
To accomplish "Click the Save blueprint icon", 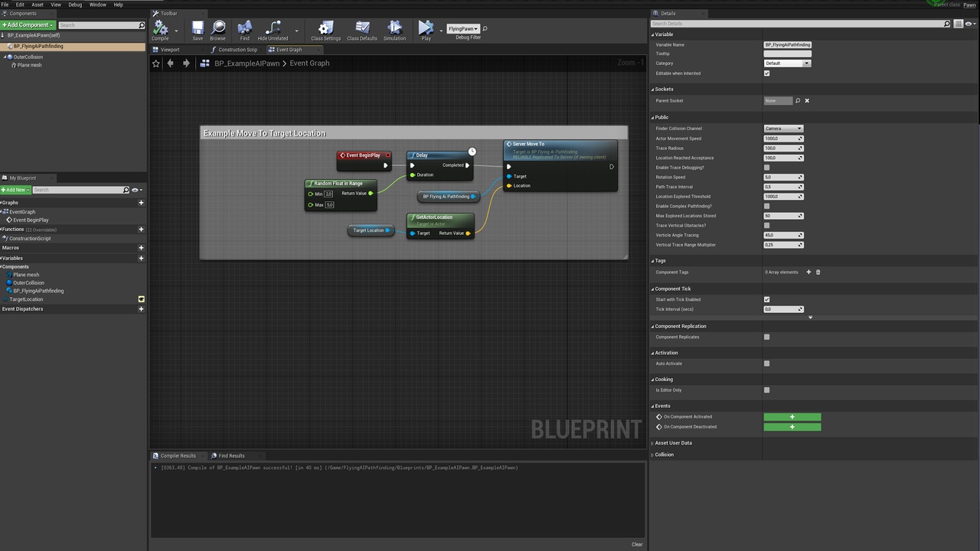I will (x=198, y=31).
